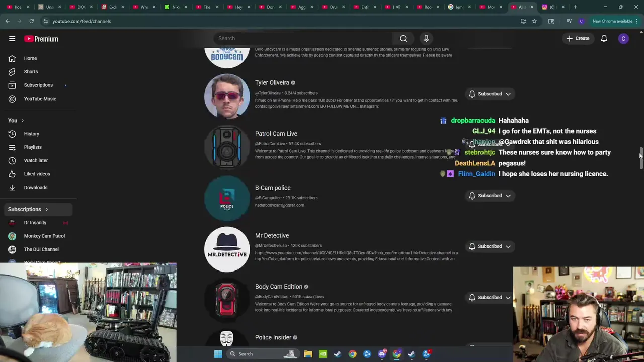Expand Subscribed dropdown for B-Cam police
This screenshot has width=644, height=362.
(x=508, y=196)
